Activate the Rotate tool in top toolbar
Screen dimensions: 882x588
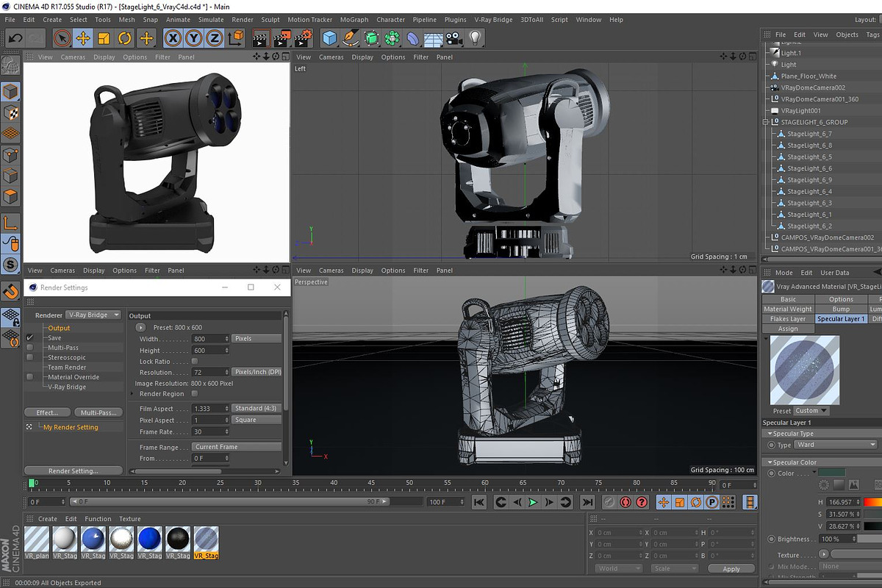125,38
